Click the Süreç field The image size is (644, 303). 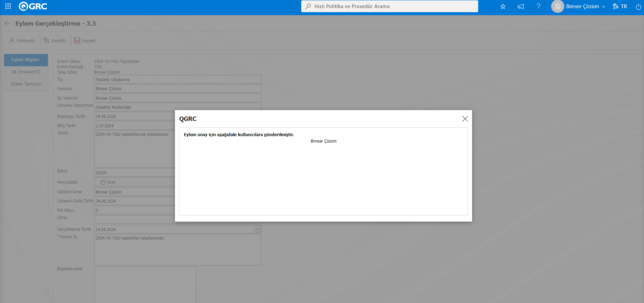[x=134, y=219]
